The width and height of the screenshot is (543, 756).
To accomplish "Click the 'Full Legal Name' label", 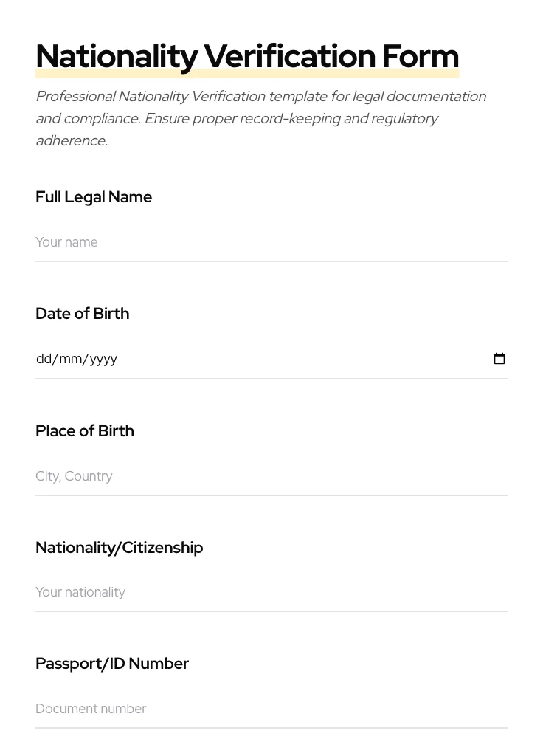I will (94, 197).
